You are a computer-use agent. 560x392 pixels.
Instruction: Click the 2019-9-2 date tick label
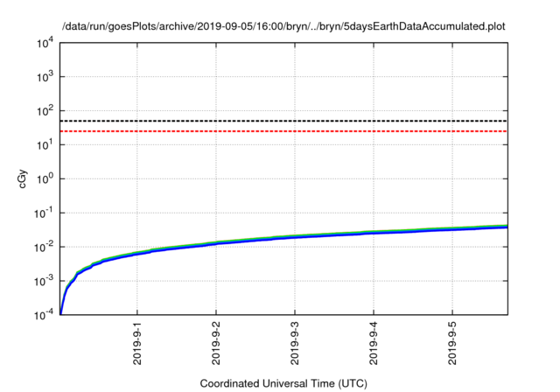click(216, 344)
